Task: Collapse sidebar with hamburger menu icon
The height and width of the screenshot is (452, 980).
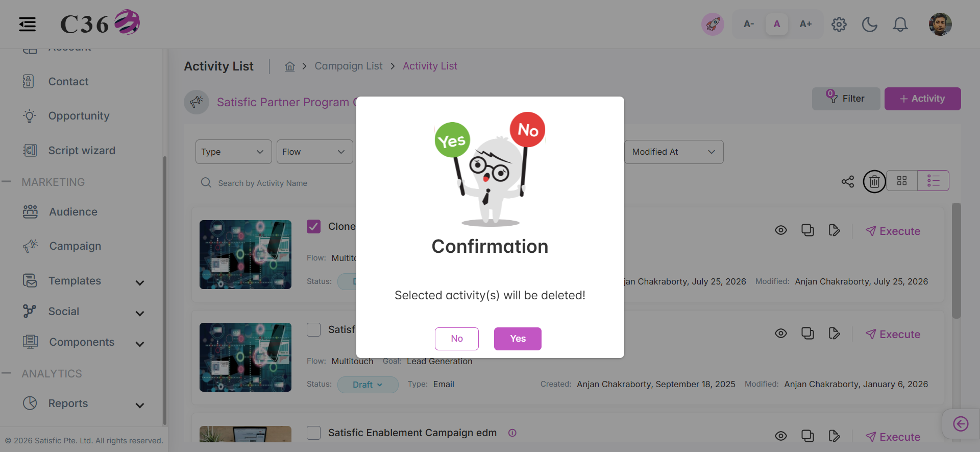Action: [x=28, y=24]
